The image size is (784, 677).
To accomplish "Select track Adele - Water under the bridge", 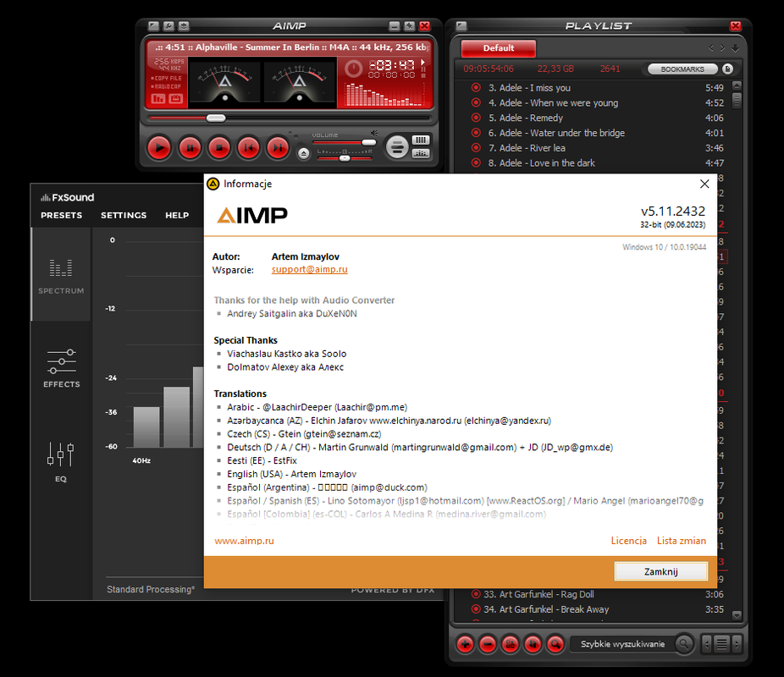I will (593, 133).
